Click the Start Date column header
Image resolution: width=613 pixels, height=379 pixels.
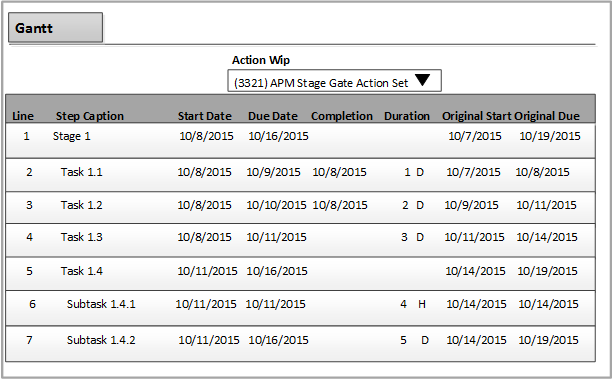[204, 116]
